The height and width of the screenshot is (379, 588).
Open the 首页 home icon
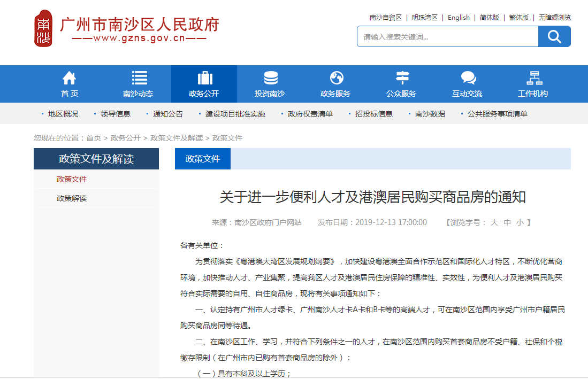70,78
